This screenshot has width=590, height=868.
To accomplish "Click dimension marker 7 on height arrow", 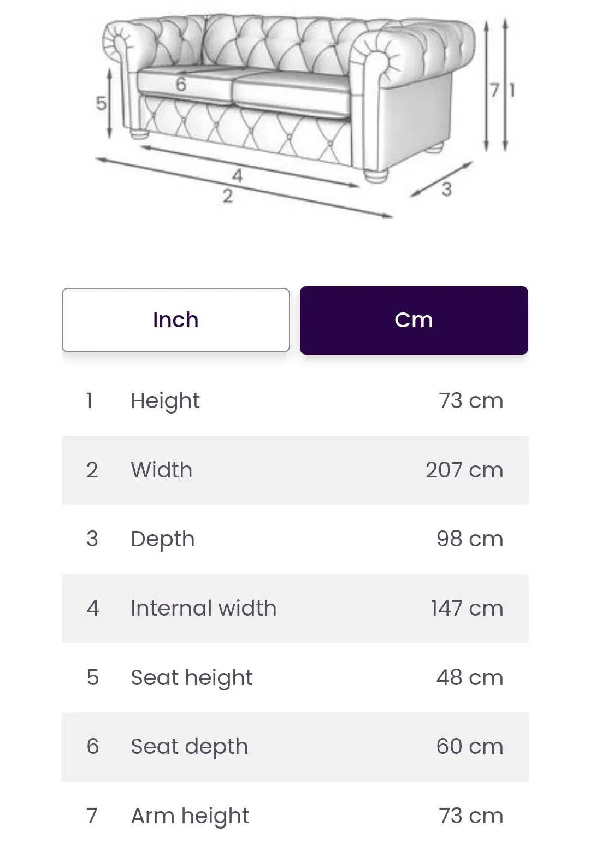I will coord(494,90).
